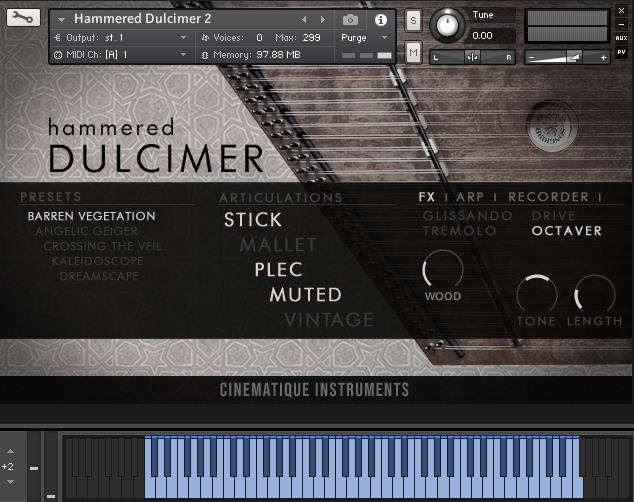Toggle the MALLET articulation
The height and width of the screenshot is (502, 634).
tap(278, 244)
